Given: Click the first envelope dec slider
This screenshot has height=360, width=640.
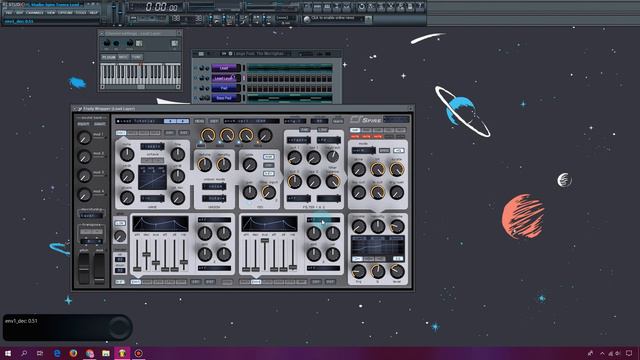Looking at the screenshot, I should (x=146, y=255).
